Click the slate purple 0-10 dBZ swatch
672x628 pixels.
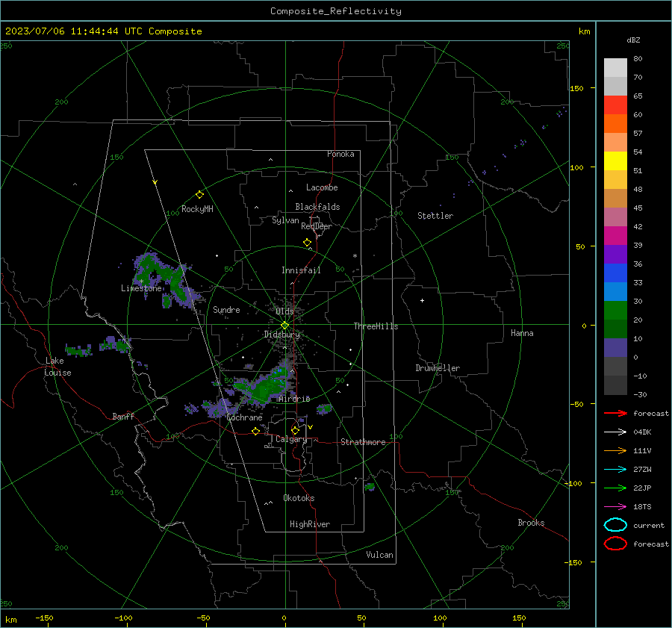[x=615, y=347]
